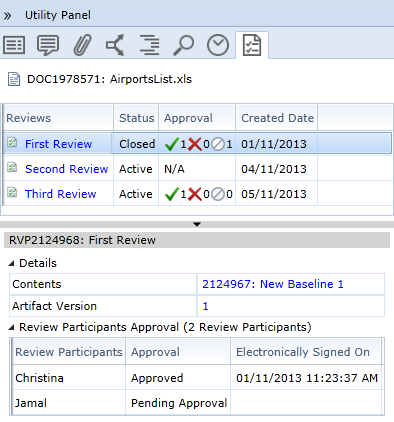Open the Properties tab icon

click(14, 45)
